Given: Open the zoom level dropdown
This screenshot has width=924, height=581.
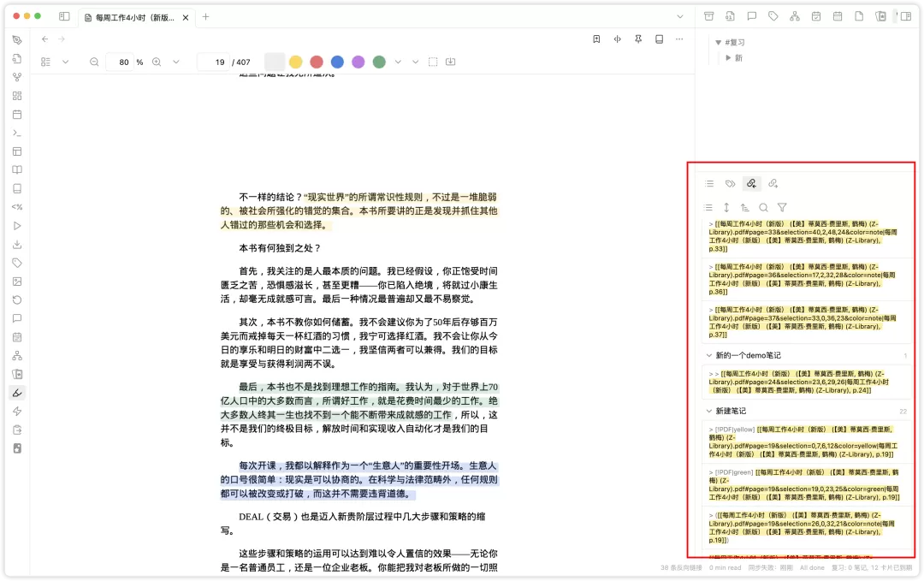Looking at the screenshot, I should tap(175, 62).
